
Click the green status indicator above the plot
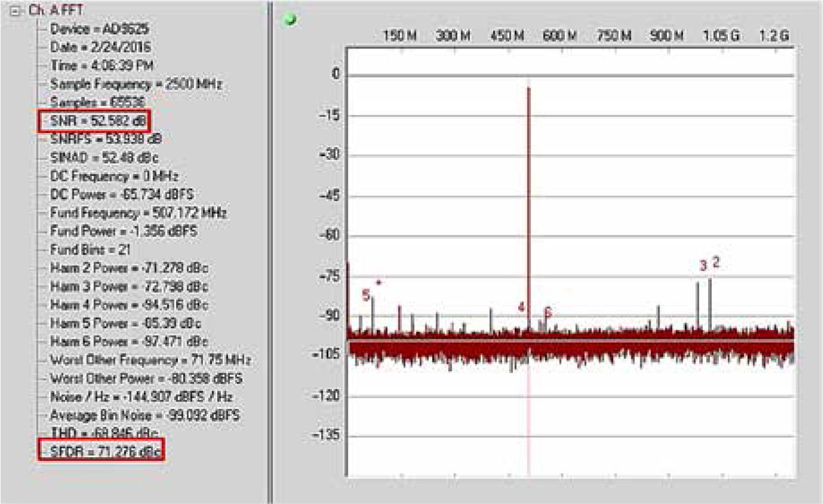(x=291, y=20)
